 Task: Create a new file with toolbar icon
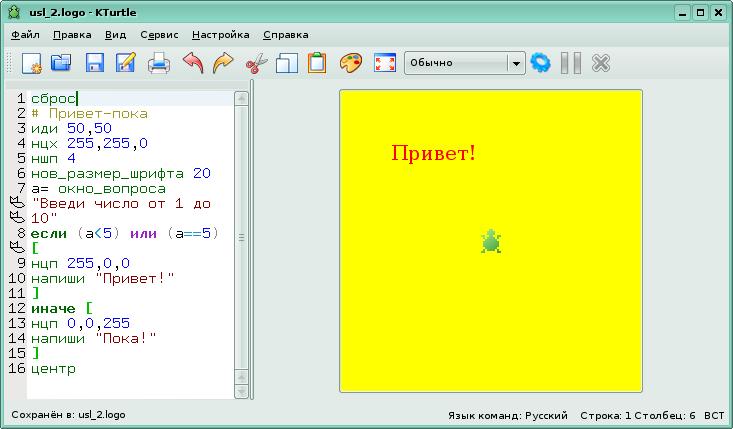[31, 63]
